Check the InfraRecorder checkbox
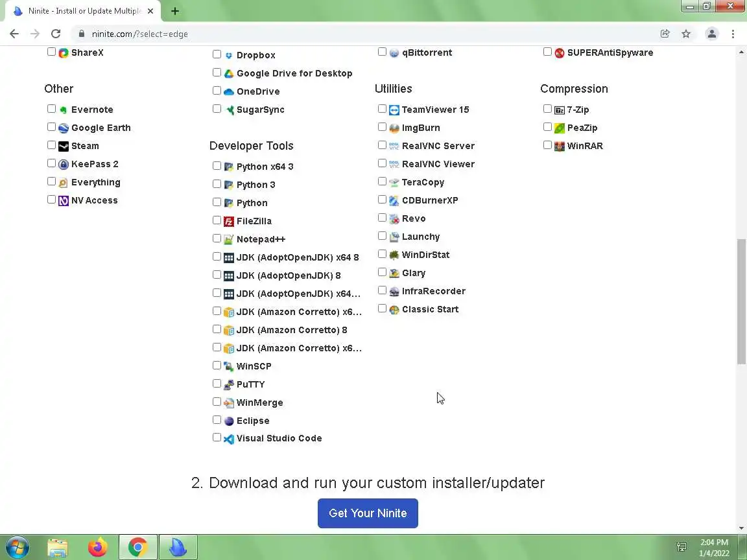Viewport: 747px width, 560px height. (382, 290)
